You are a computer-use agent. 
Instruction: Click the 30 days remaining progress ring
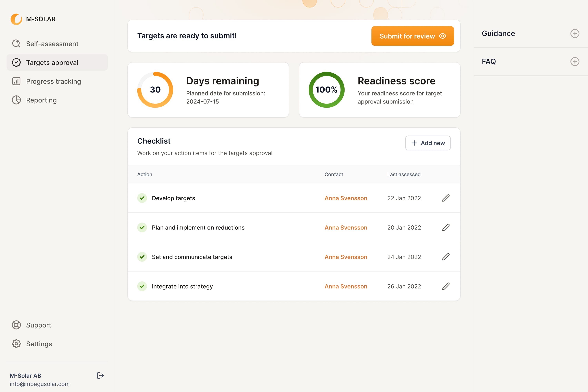click(155, 90)
